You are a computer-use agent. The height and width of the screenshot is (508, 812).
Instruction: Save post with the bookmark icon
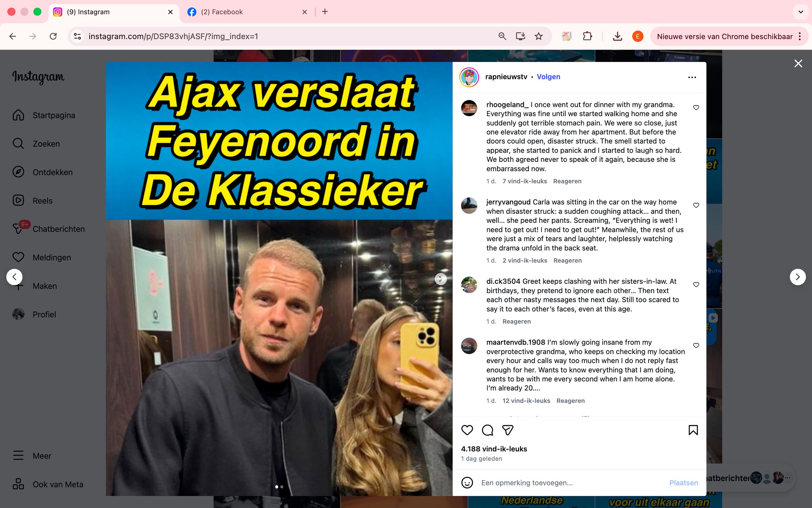[x=693, y=430]
